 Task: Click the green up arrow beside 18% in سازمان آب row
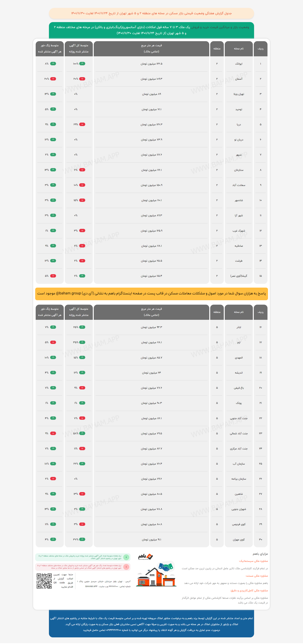(53, 464)
